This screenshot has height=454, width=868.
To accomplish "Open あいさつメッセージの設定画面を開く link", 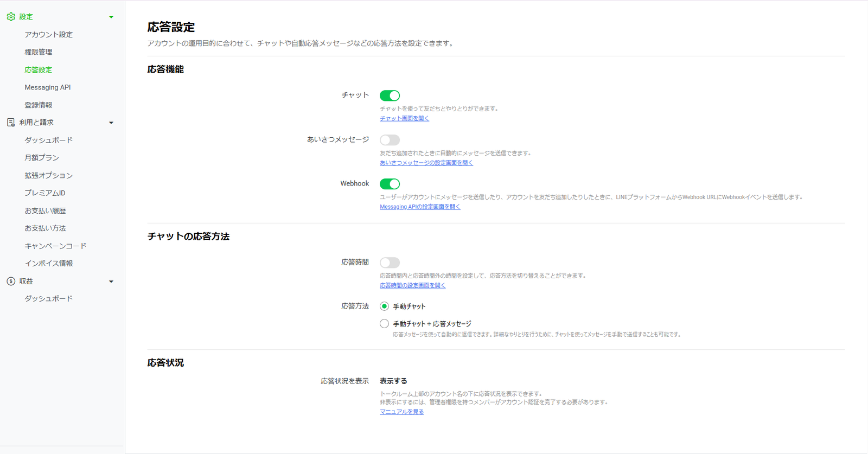I will [426, 163].
